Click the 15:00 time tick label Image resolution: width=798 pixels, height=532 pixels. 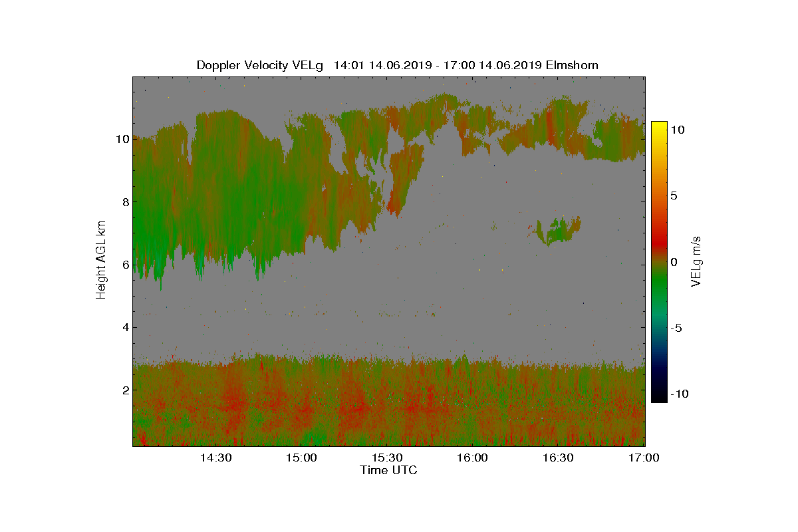pyautogui.click(x=301, y=458)
